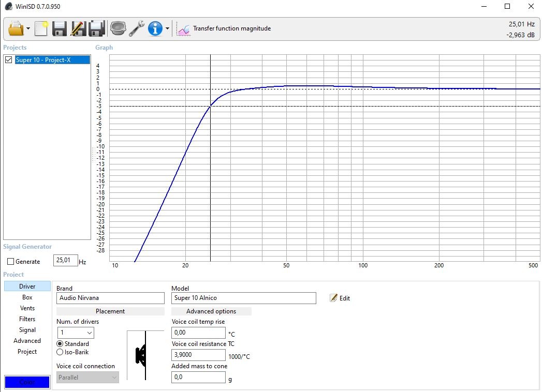Click the Added mass to cone field

[x=198, y=377]
